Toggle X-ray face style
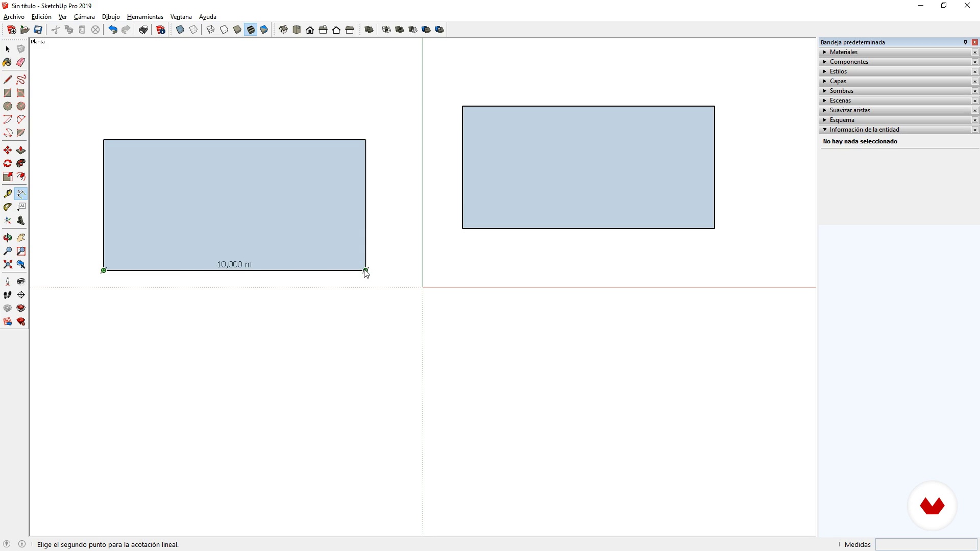The width and height of the screenshot is (980, 551). tap(180, 30)
